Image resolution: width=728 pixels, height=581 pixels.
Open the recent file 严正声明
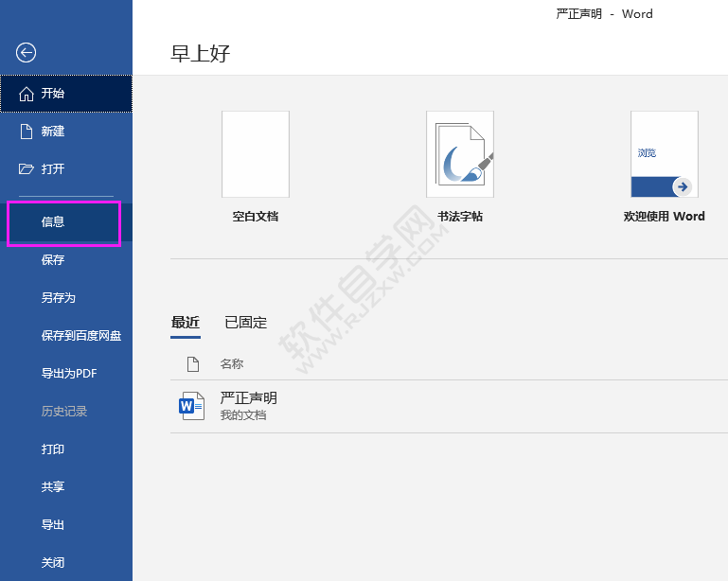449,407
